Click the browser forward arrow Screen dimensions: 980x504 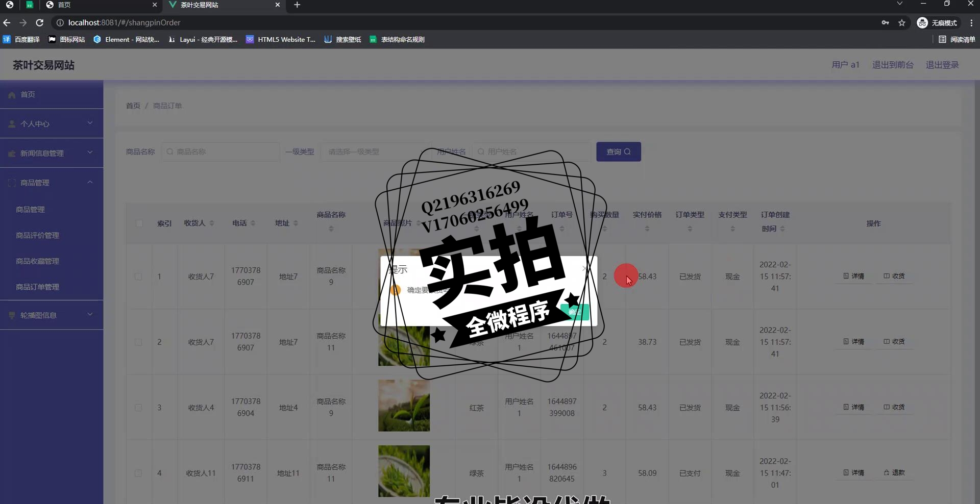pyautogui.click(x=23, y=22)
